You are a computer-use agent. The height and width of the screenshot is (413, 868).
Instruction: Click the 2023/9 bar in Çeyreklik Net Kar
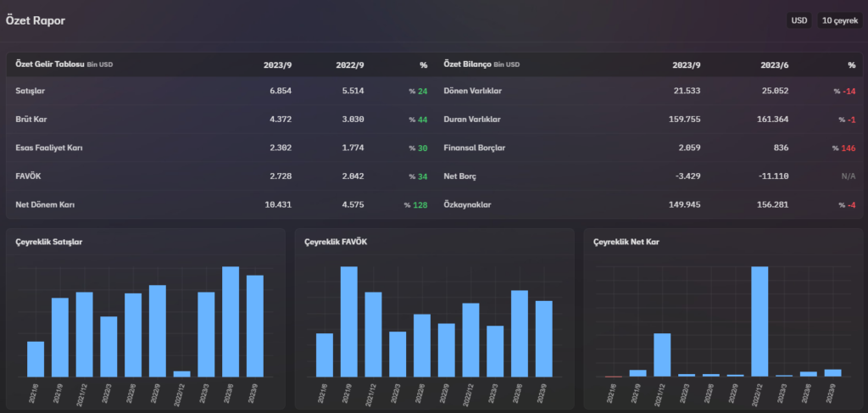pyautogui.click(x=832, y=373)
